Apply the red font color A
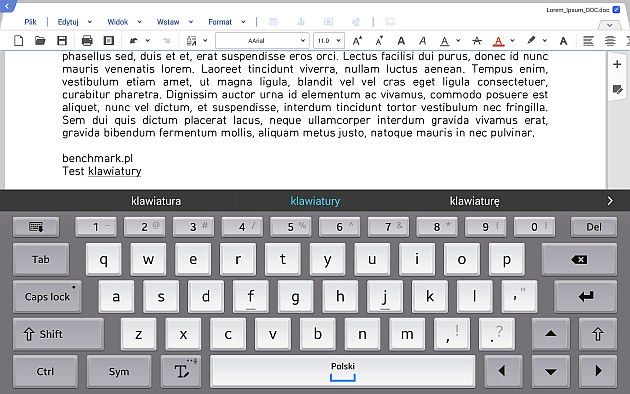This screenshot has height=394, width=630. pyautogui.click(x=498, y=41)
